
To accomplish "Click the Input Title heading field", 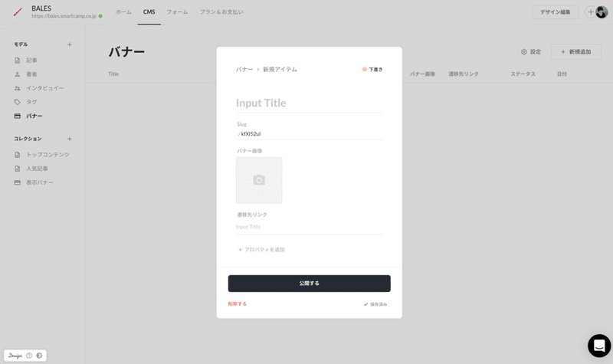I will coord(310,103).
